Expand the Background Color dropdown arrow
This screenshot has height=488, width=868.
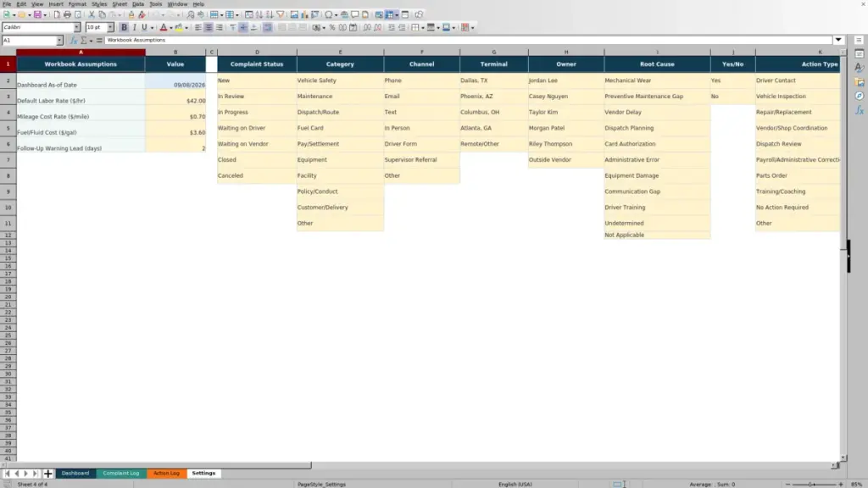pyautogui.click(x=186, y=28)
